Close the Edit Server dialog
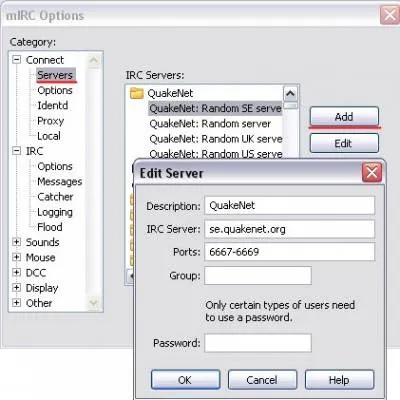This screenshot has height=400, width=400. tap(372, 173)
